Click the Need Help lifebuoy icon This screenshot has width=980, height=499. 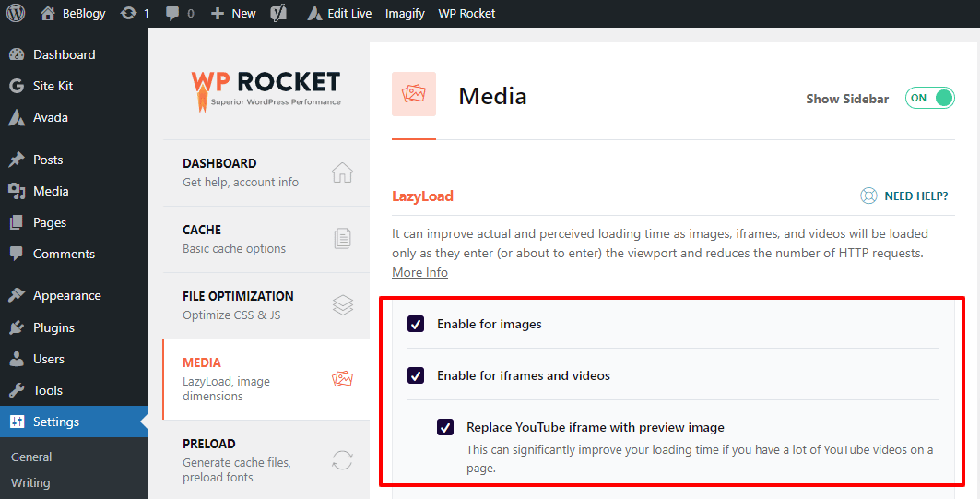pos(868,196)
